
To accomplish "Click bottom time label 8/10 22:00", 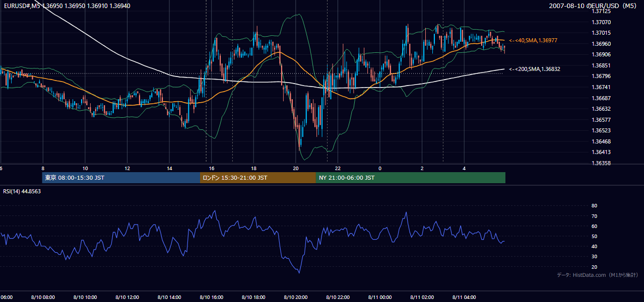I will click(338, 297).
